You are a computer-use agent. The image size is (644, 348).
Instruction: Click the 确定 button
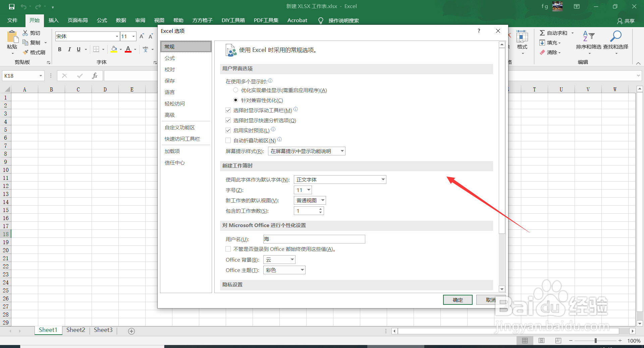click(458, 300)
